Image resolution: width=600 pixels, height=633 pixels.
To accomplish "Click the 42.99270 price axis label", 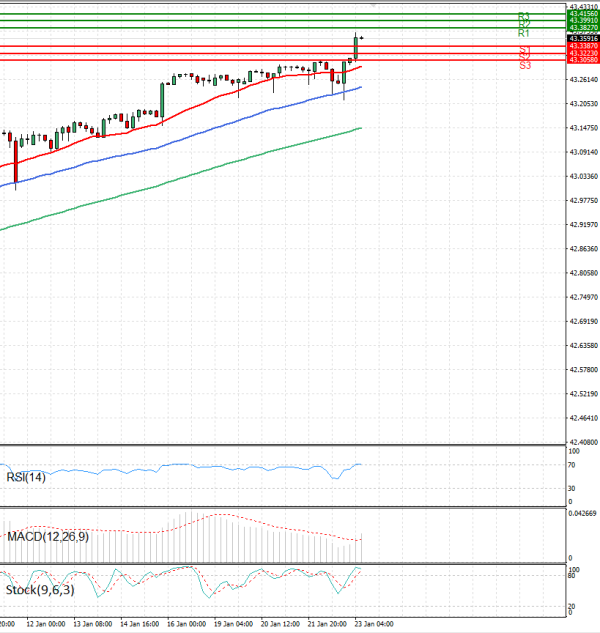I will [x=581, y=200].
